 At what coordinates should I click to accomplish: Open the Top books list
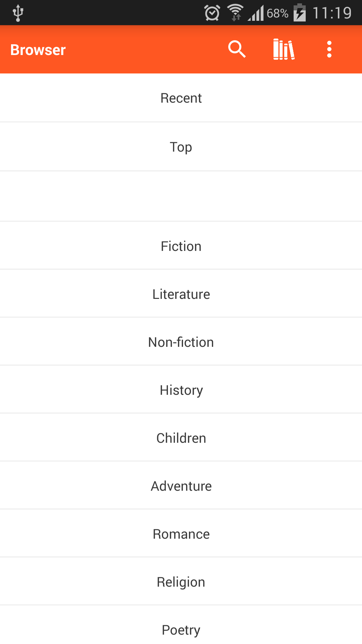click(181, 147)
